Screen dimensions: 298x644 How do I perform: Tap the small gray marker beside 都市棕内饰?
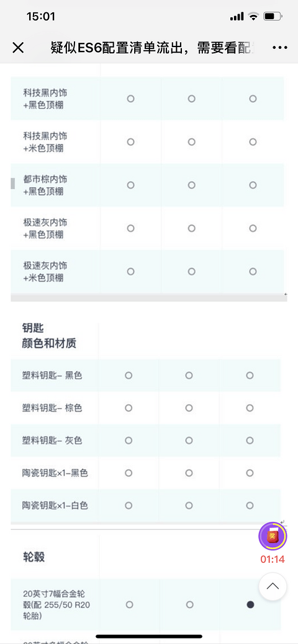(13, 183)
